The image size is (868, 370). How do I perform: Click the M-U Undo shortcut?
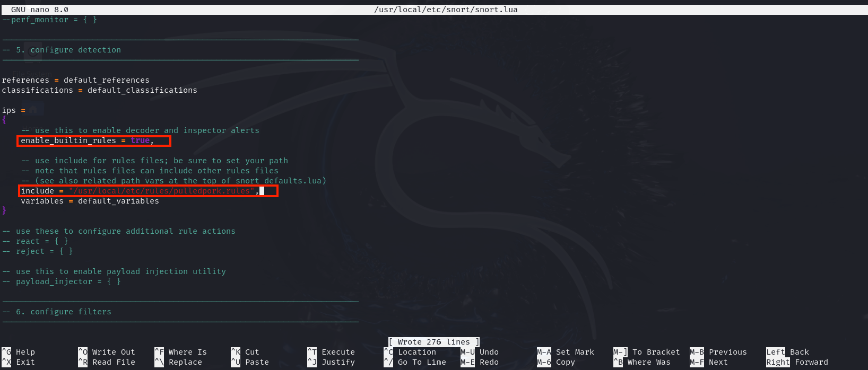pos(480,352)
